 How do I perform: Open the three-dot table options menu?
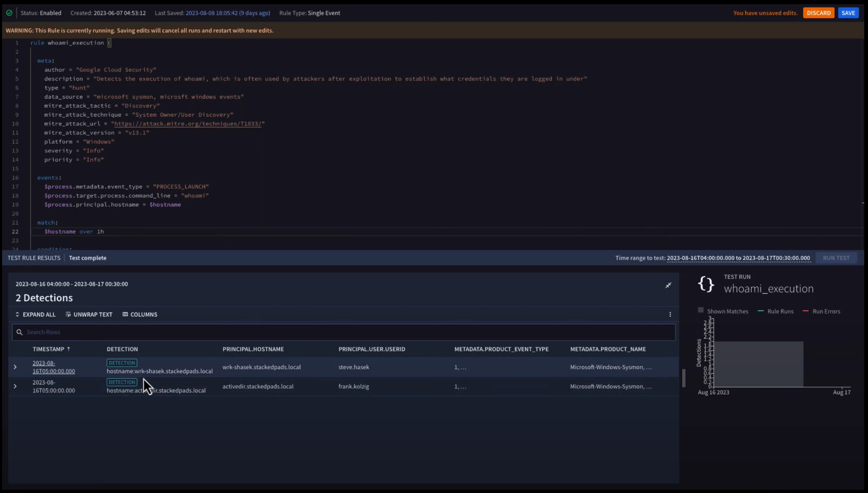coord(670,314)
